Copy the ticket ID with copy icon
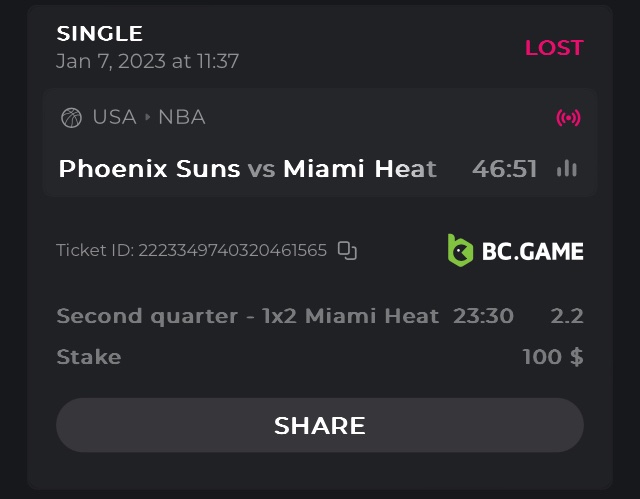The width and height of the screenshot is (640, 499). (347, 250)
